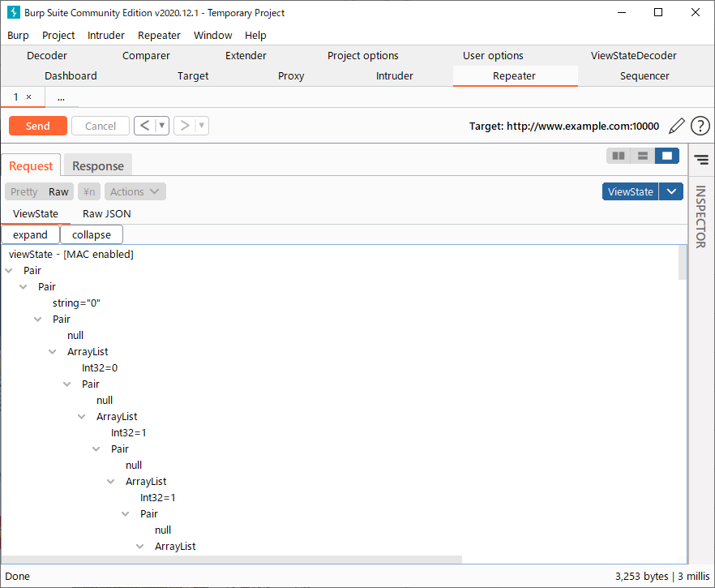Open the Extender tab
715x588 pixels.
coord(246,56)
